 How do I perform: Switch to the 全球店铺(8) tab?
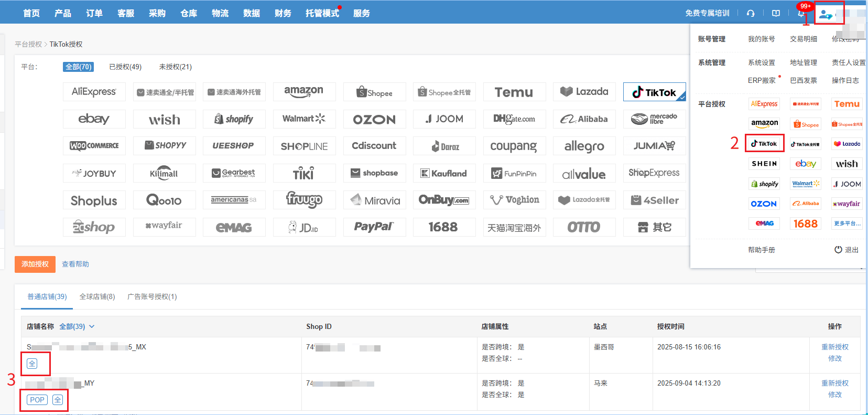[x=97, y=296]
